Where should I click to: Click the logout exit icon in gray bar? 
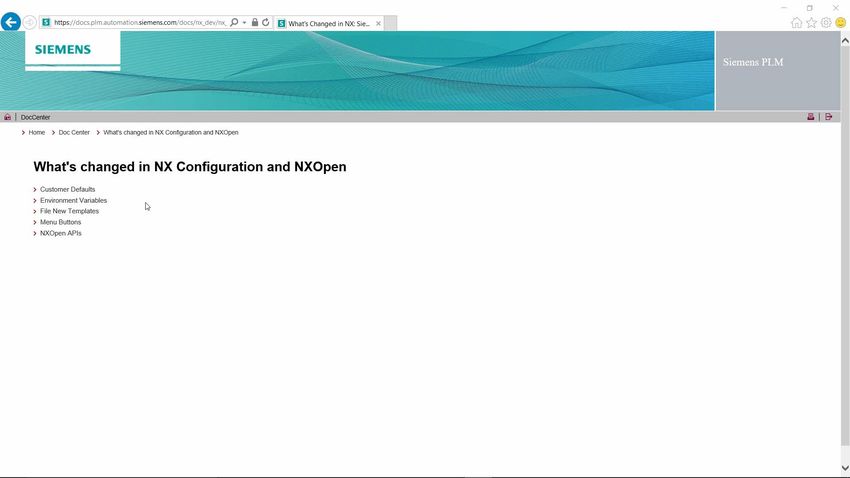[829, 117]
